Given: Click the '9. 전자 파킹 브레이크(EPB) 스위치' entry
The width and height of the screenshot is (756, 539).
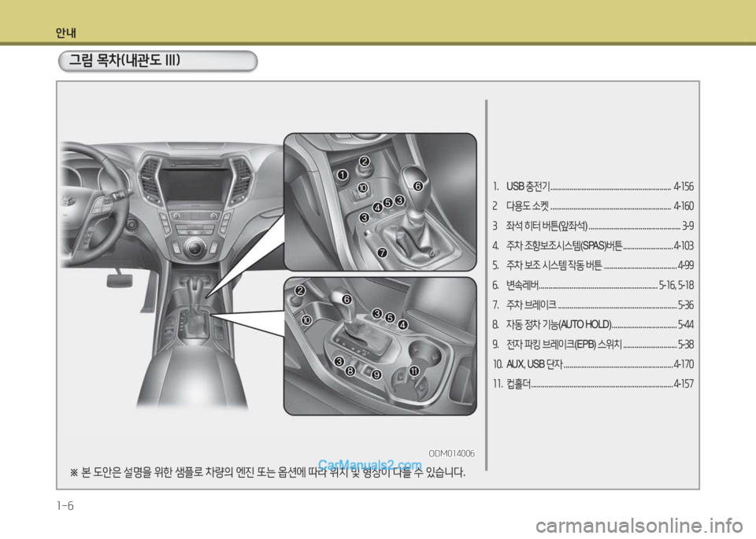Looking at the screenshot, I should tap(593, 345).
